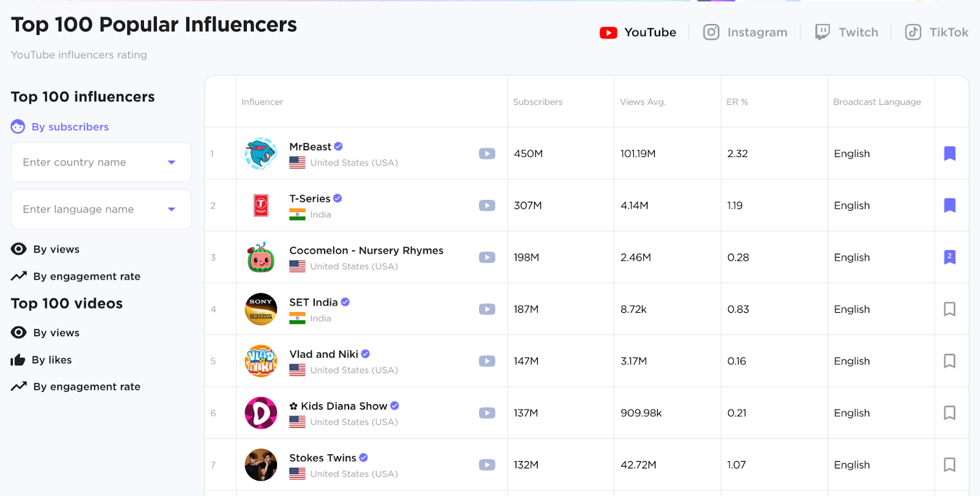This screenshot has height=496, width=980.
Task: Show top 100 videos by likes
Action: pyautogui.click(x=51, y=360)
